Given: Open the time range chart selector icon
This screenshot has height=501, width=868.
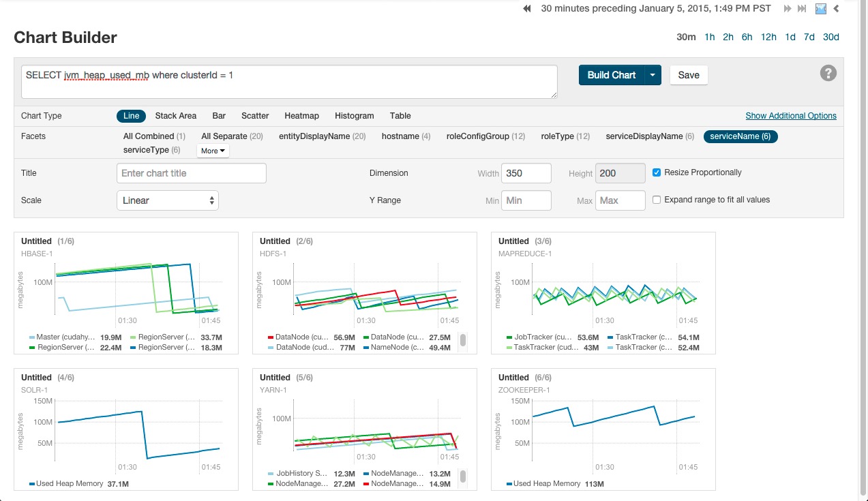Looking at the screenshot, I should [x=821, y=9].
